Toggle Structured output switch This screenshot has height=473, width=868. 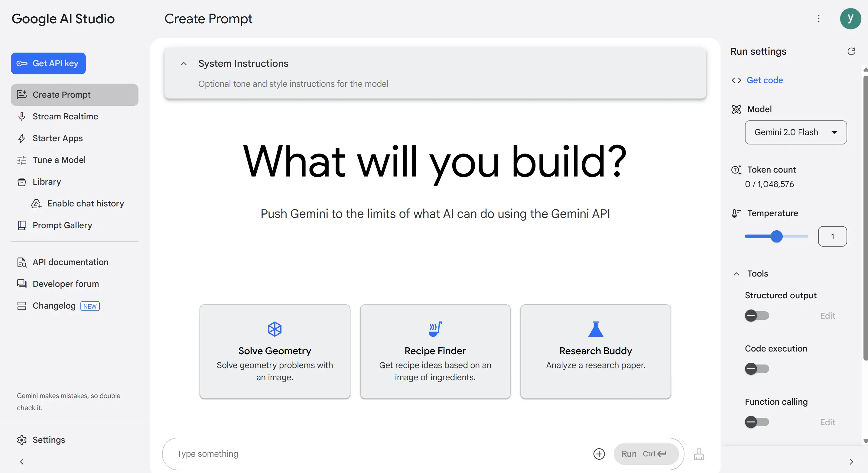click(757, 316)
